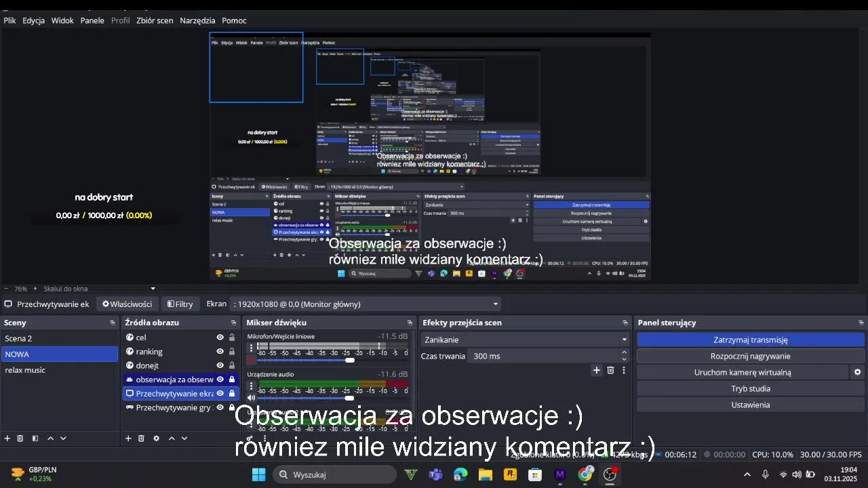Unmute Mikrofon/Wejście liniowe speaker button
Image resolution: width=868 pixels, height=488 pixels.
click(252, 360)
